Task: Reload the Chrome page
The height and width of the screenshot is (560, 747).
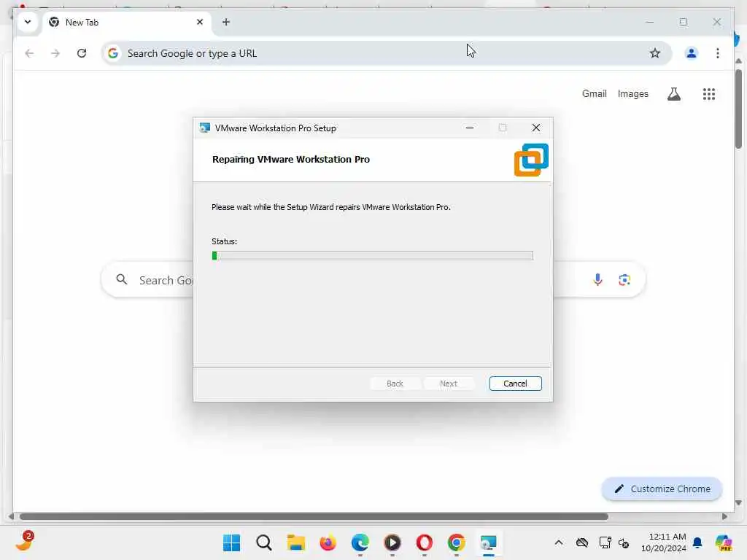Action: tap(82, 53)
